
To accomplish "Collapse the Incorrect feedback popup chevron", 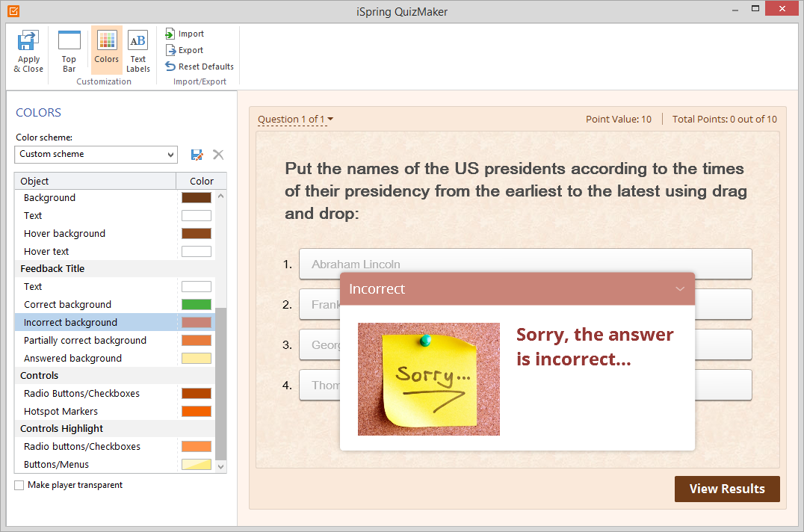I will 679,289.
